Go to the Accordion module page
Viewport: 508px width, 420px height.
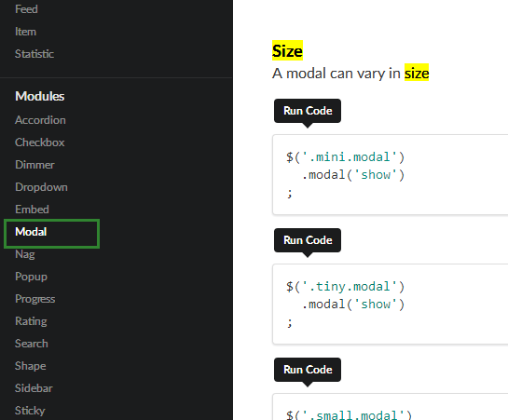click(40, 120)
